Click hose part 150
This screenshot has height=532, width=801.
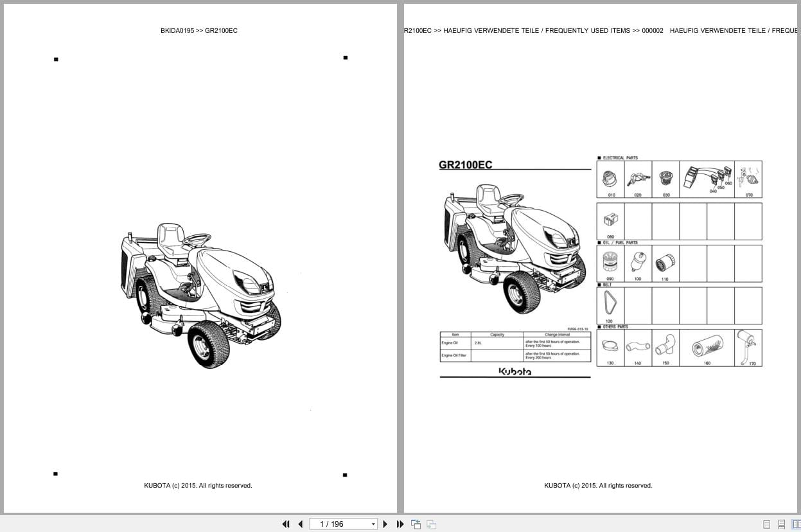tap(665, 344)
